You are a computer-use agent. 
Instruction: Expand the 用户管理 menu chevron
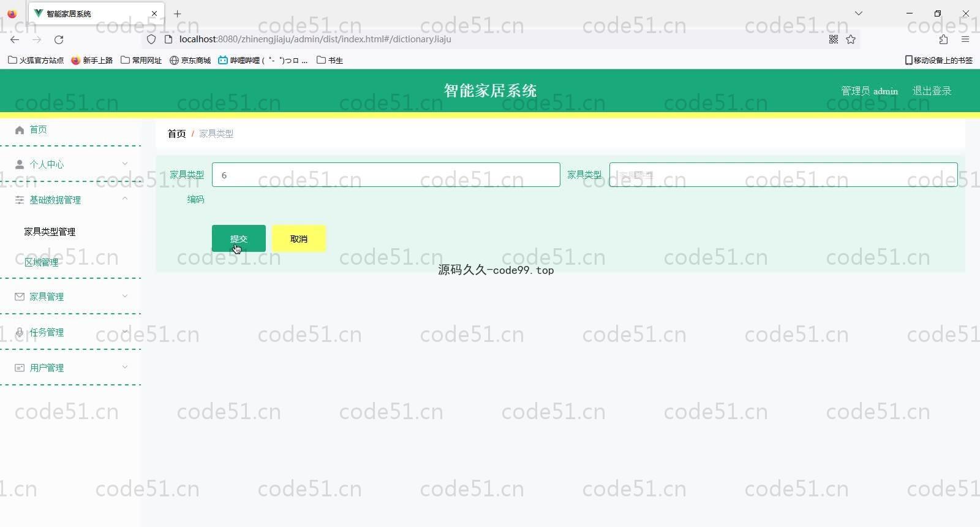pyautogui.click(x=125, y=367)
